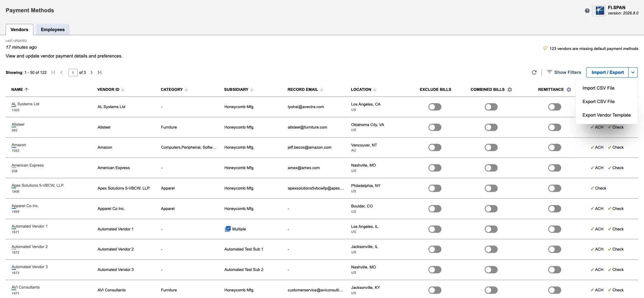Viewport: 644px width, 298px height.
Task: Click Automated Test Sub 1 subsidiary
Action: tap(244, 249)
